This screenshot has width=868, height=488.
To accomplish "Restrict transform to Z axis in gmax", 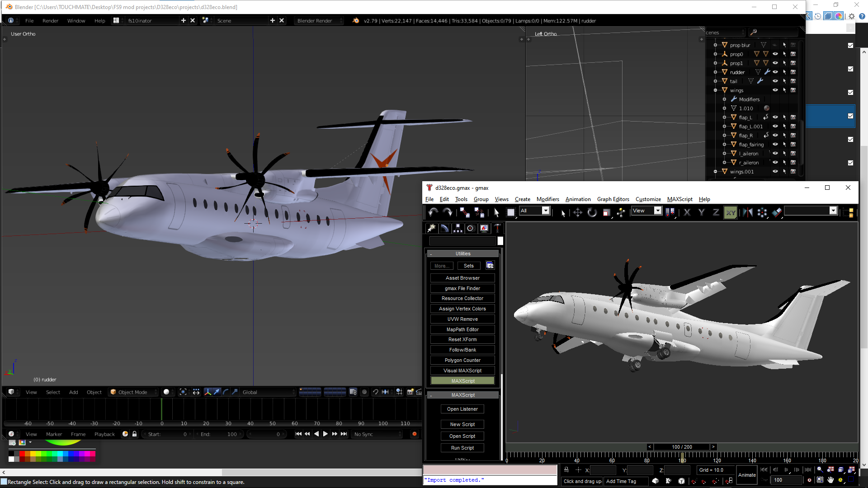I will [x=716, y=212].
